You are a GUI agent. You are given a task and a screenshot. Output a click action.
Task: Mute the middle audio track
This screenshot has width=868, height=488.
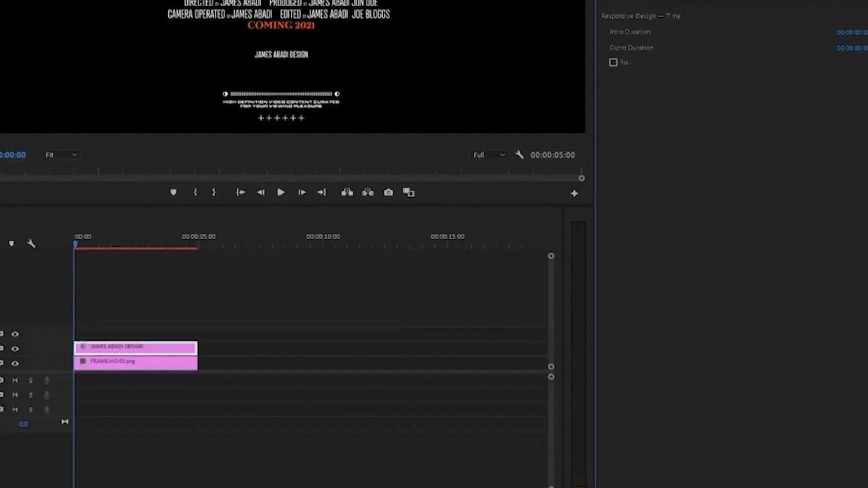click(x=15, y=395)
